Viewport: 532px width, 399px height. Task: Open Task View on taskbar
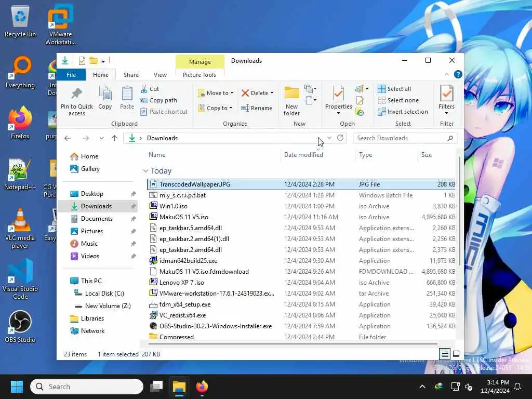click(x=156, y=386)
